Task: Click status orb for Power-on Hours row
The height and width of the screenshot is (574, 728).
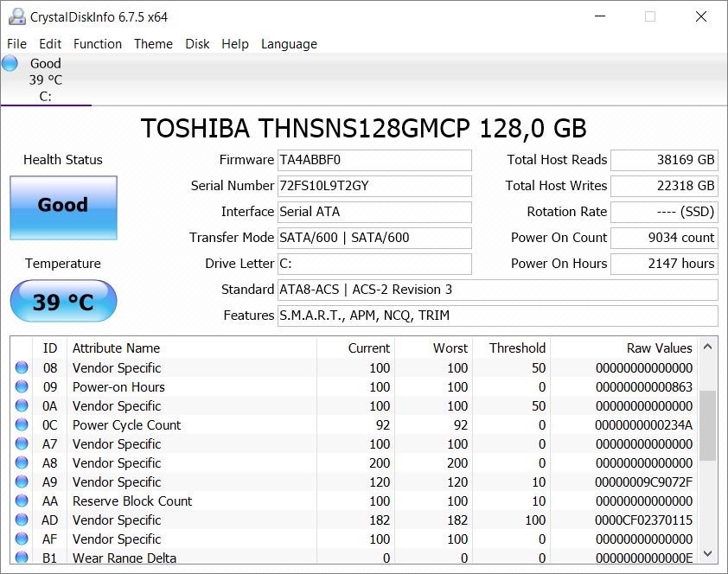Action: click(x=22, y=386)
